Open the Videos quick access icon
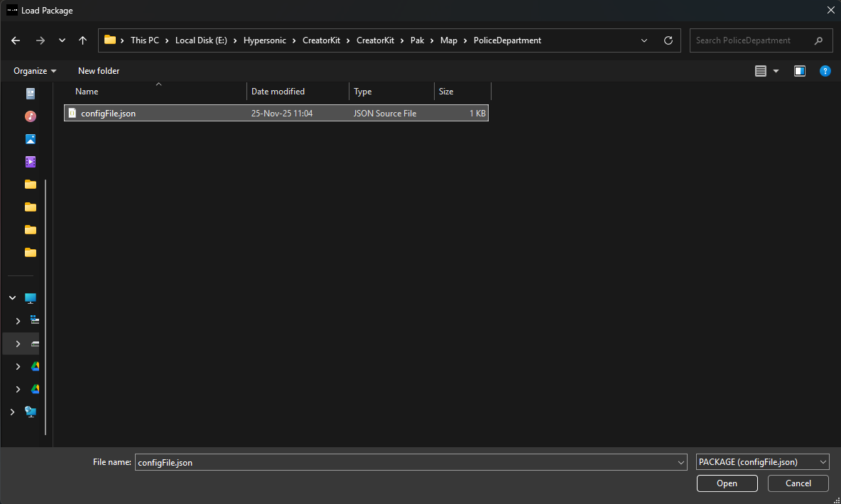The image size is (841, 504). [30, 162]
